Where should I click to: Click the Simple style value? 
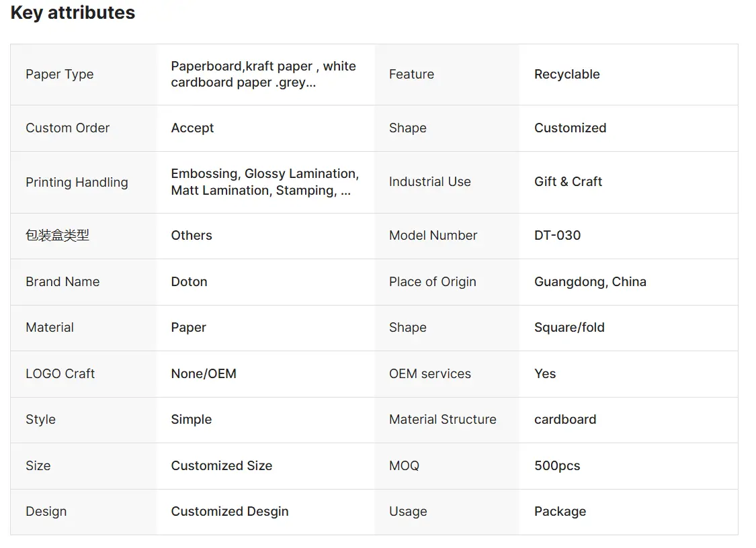tap(192, 419)
